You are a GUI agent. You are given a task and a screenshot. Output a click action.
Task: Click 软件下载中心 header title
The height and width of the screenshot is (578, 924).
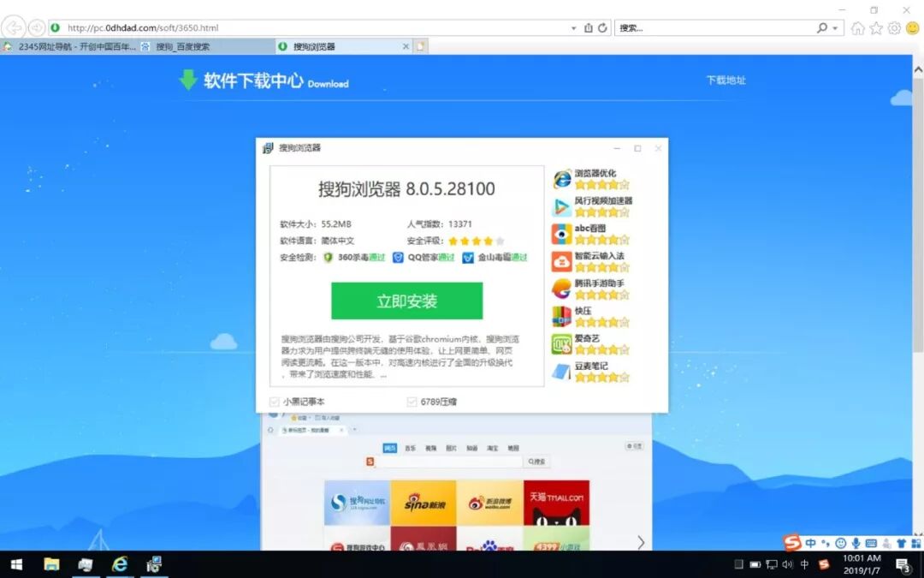253,80
